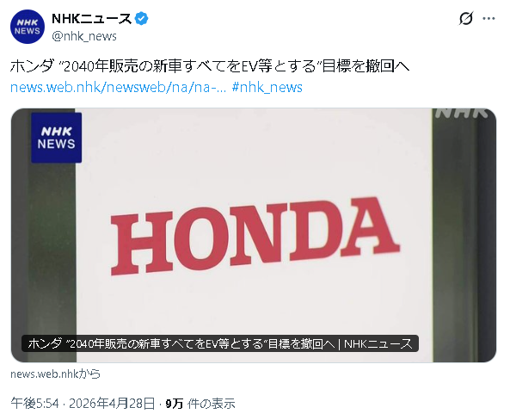Click the 目標を撤回へ headline ending
510x420 pixels.
click(366, 66)
